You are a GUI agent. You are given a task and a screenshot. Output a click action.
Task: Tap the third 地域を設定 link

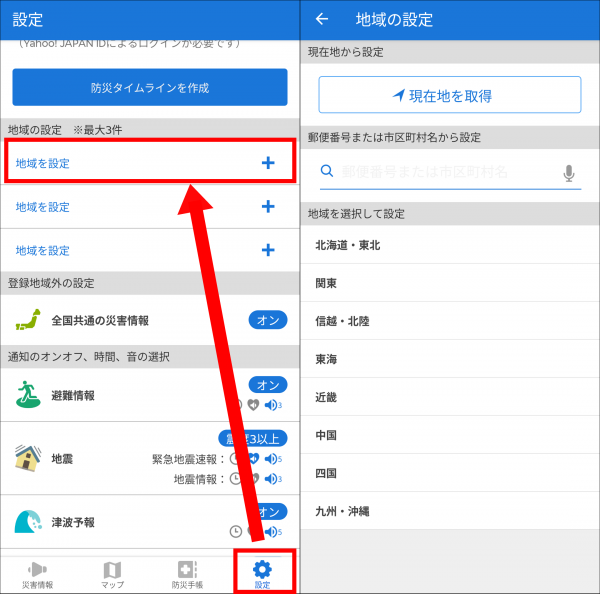pyautogui.click(x=42, y=251)
